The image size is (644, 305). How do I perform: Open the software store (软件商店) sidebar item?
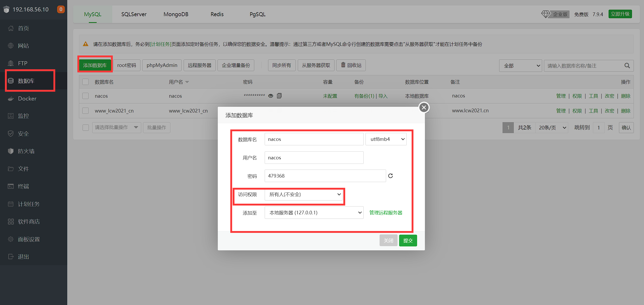[29, 221]
